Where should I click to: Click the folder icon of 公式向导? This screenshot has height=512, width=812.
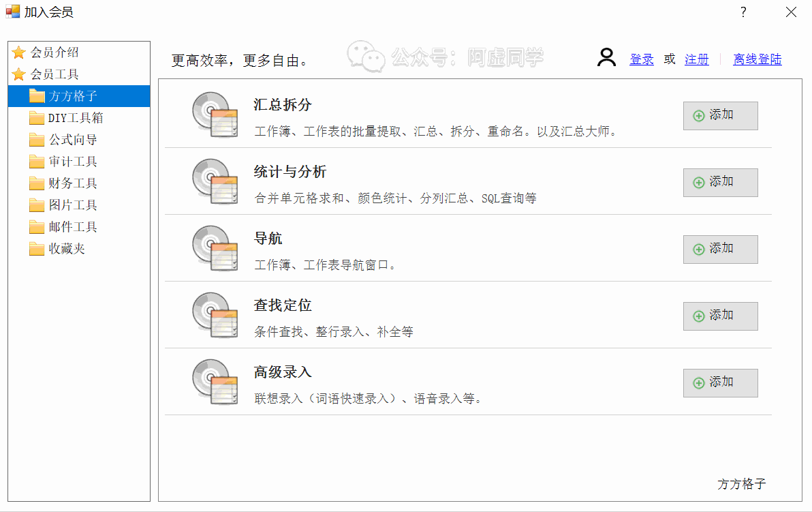37,140
